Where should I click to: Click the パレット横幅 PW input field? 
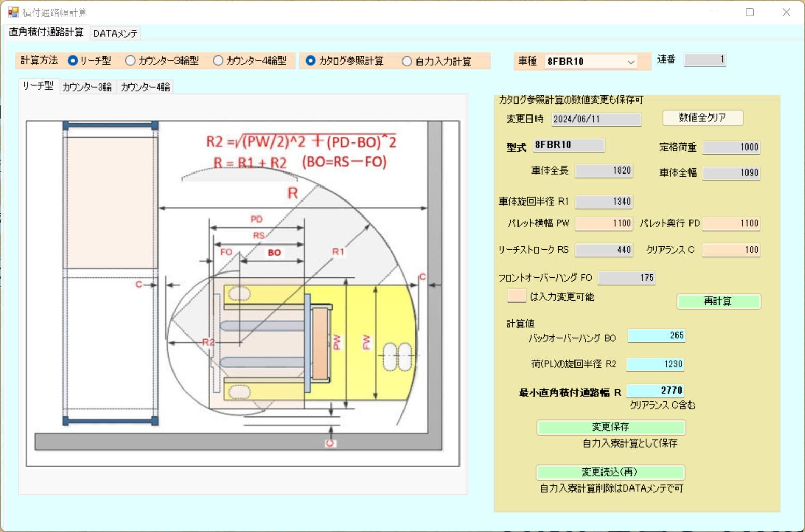point(604,223)
